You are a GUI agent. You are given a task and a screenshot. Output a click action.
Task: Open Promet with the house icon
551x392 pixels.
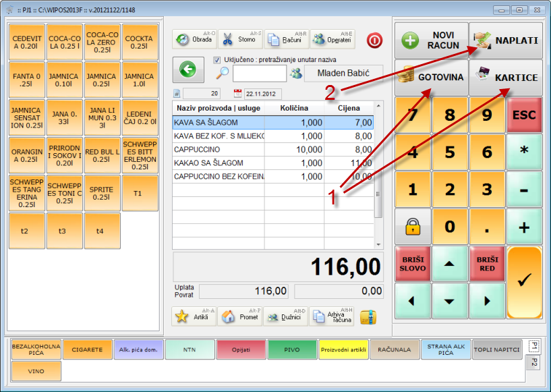tap(239, 316)
